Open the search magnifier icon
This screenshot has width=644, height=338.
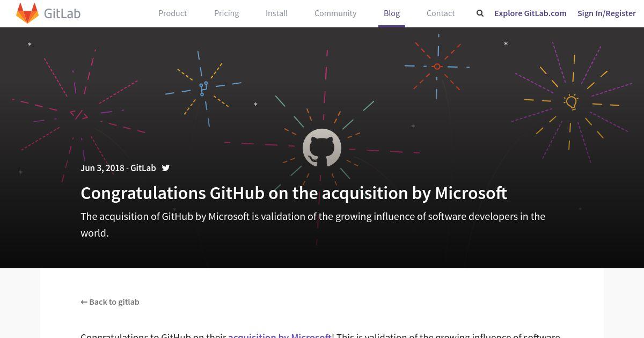(480, 13)
